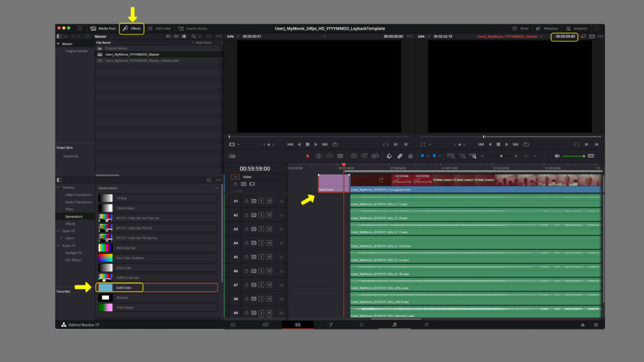Open the Deliver page rocket icon
Image resolution: width=644 pixels, height=362 pixels.
(426, 325)
